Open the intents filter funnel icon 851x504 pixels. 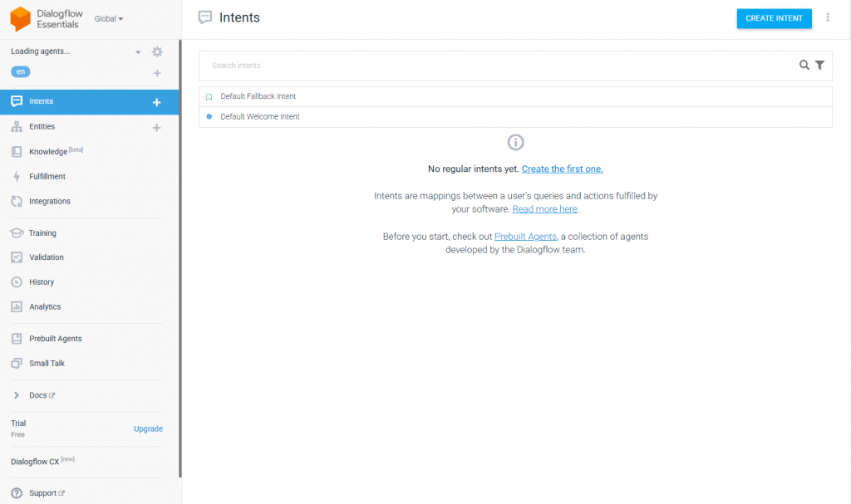pyautogui.click(x=820, y=65)
